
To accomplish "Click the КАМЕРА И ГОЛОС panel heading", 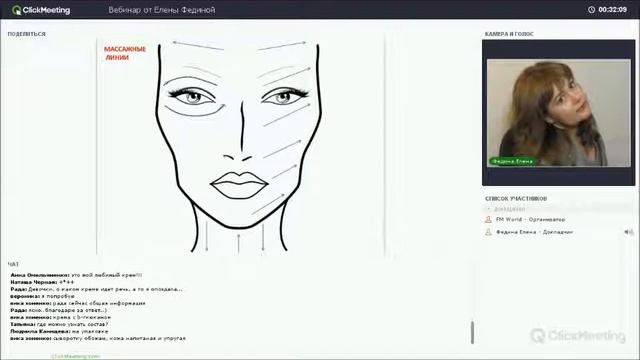I will pyautogui.click(x=509, y=34).
